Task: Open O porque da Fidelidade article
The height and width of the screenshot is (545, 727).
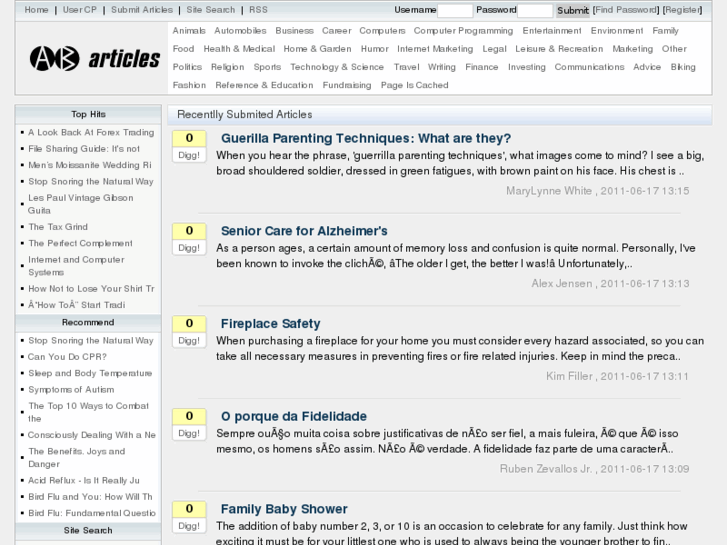Action: (x=294, y=417)
